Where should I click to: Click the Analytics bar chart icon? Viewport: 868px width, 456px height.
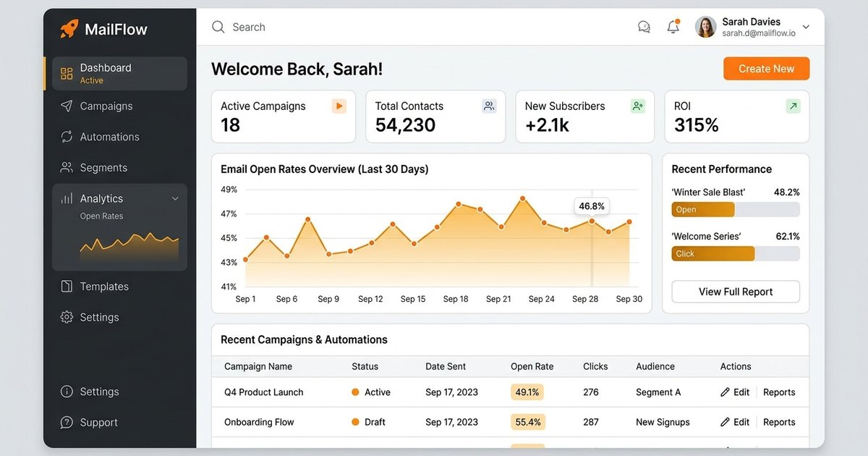tap(67, 198)
